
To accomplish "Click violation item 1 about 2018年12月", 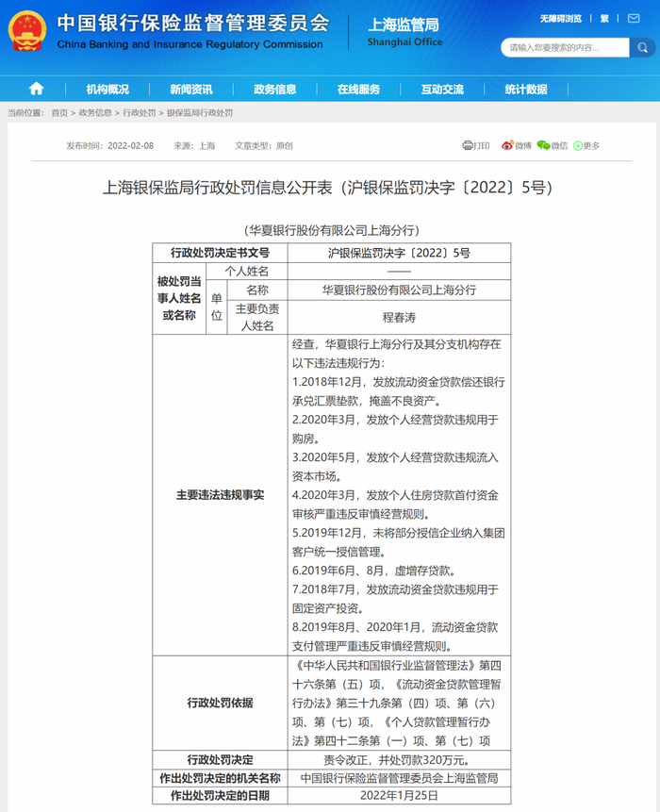I will pos(399,391).
